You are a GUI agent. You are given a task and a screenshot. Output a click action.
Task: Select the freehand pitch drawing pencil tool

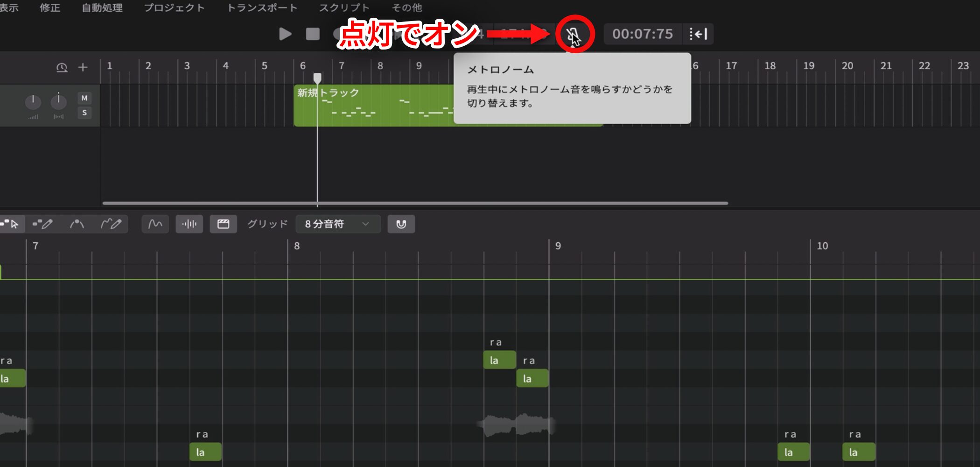(x=111, y=224)
